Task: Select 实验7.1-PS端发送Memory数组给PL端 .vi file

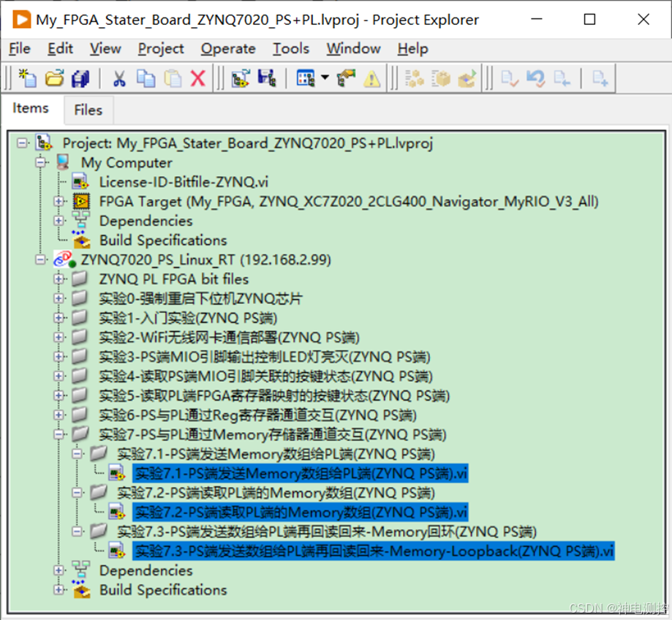Action: pos(301,473)
